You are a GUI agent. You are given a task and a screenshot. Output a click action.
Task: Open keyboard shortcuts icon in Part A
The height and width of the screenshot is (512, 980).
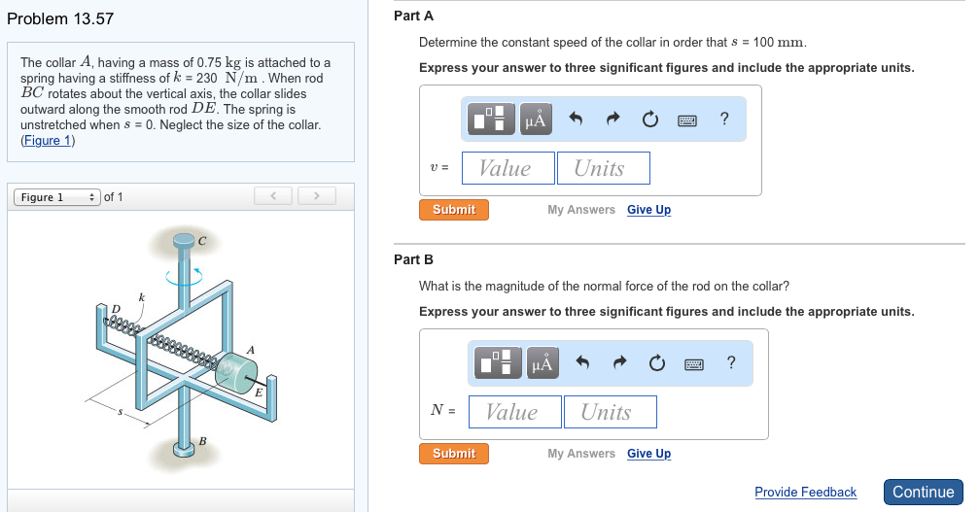coord(687,119)
